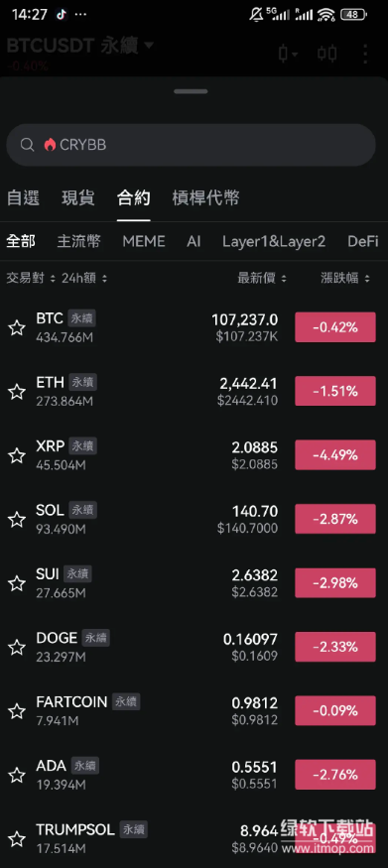Screen dimensions: 388x868
Task: Expand the BTCUSDT 永續 pair dropdown
Action: 148,46
